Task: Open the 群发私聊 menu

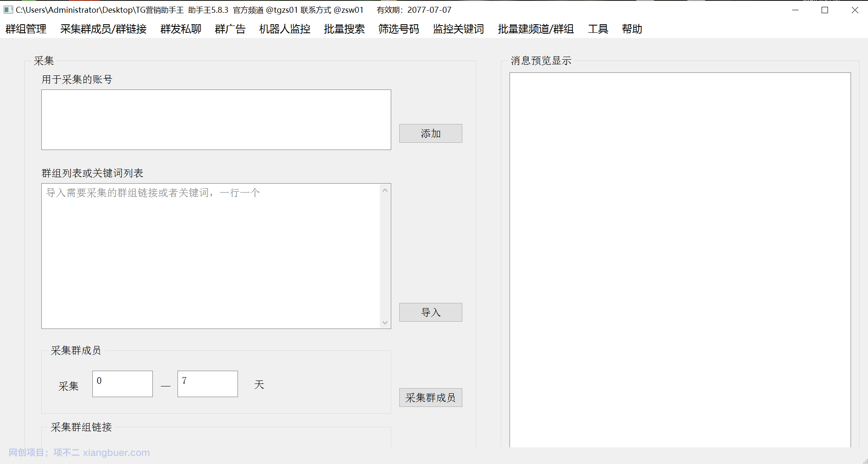Action: tap(181, 29)
